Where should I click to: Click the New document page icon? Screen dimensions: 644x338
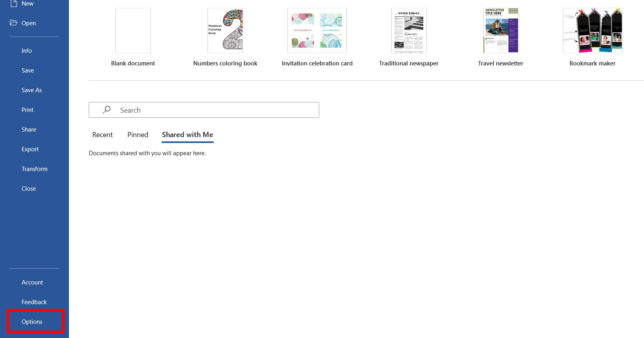point(13,4)
